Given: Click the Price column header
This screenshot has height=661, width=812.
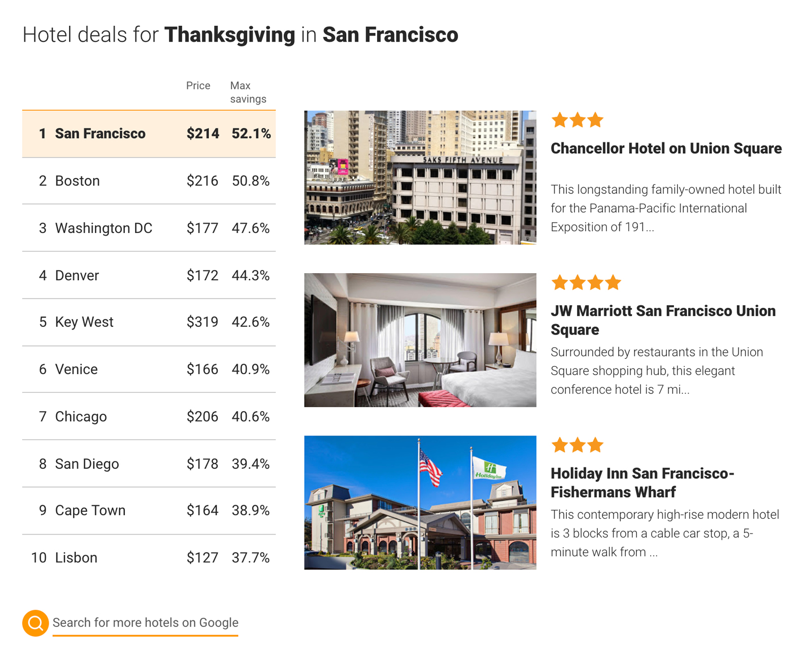Looking at the screenshot, I should (198, 86).
